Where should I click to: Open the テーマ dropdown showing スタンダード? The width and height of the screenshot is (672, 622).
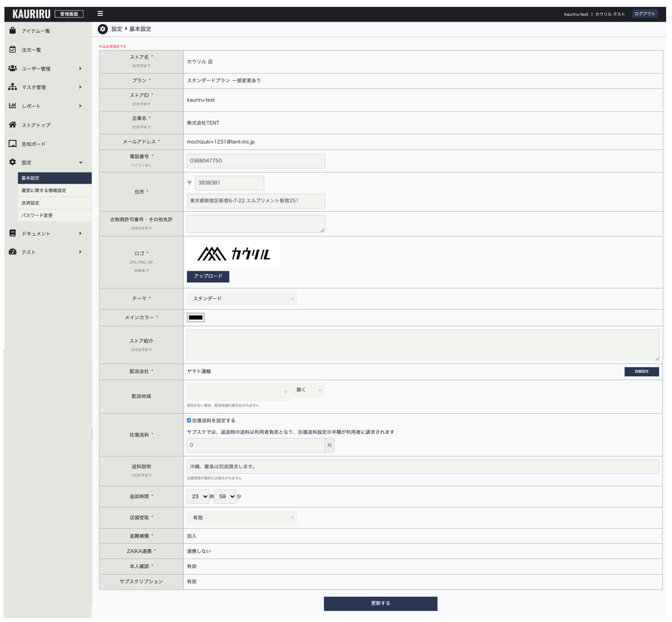click(242, 299)
